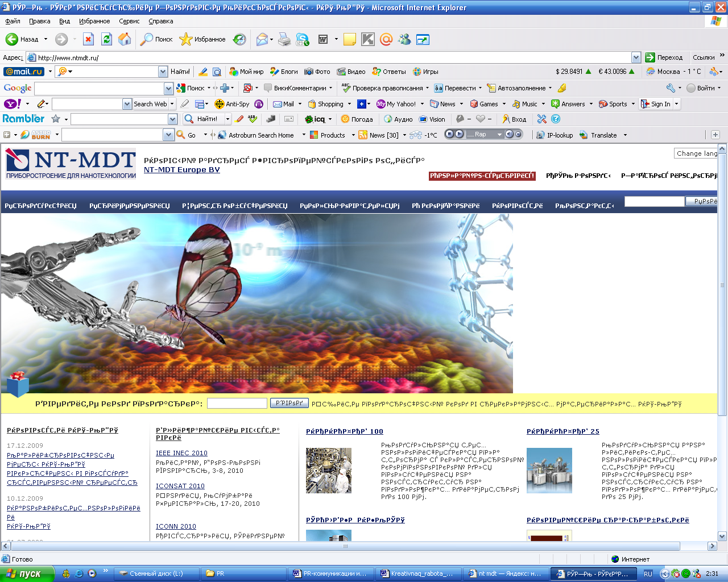This screenshot has width=728, height=582.
Task: Expand the Back button history arrow
Action: coord(45,39)
